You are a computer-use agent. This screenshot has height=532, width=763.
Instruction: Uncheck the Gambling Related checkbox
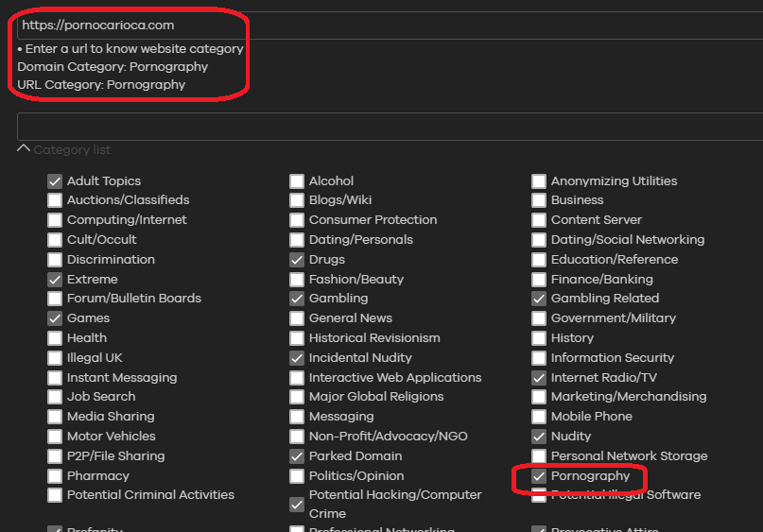pyautogui.click(x=539, y=299)
